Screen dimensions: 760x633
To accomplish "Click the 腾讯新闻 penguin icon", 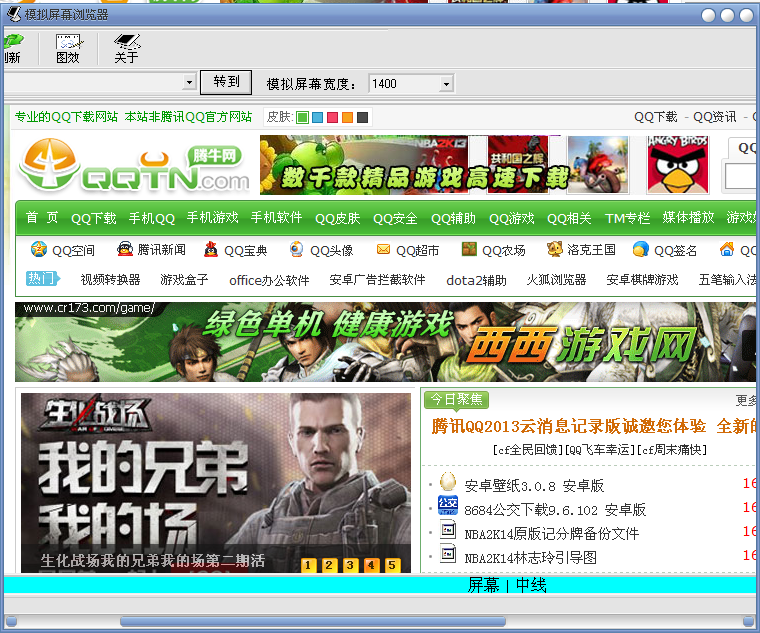I will pos(125,249).
